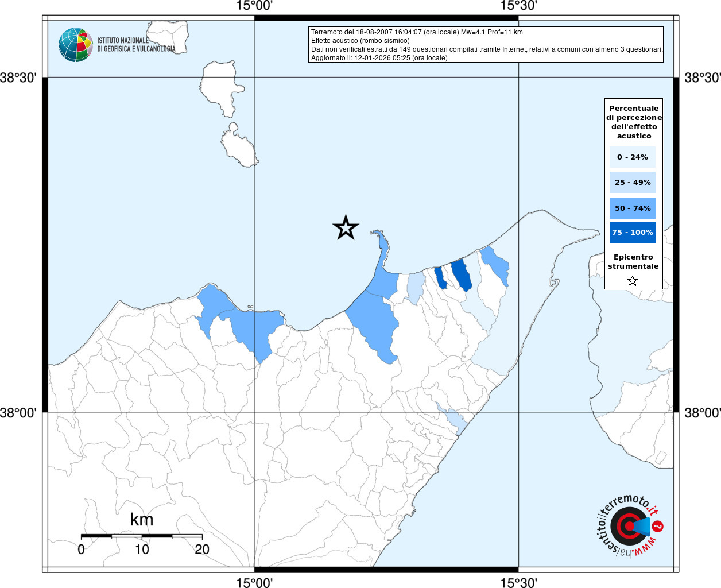This screenshot has height=588, width=721.
Task: Select the 0 - 24% legend swatch
Action: 632,157
